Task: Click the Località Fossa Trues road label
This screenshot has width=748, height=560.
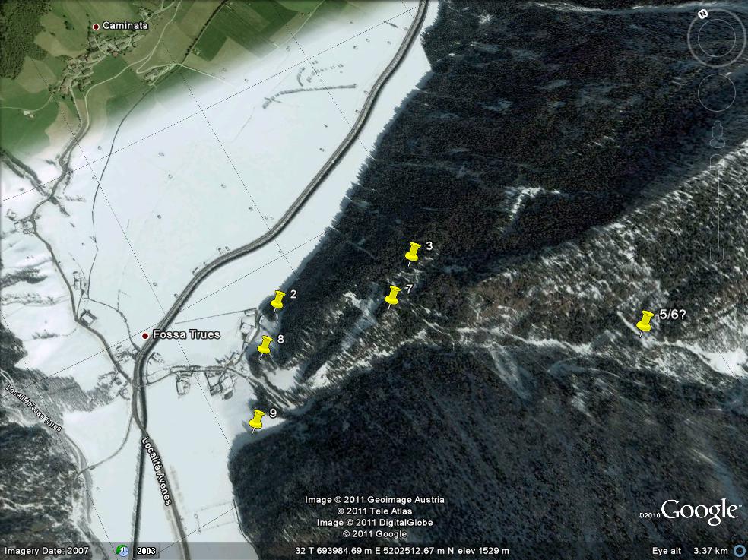Action: (x=34, y=408)
